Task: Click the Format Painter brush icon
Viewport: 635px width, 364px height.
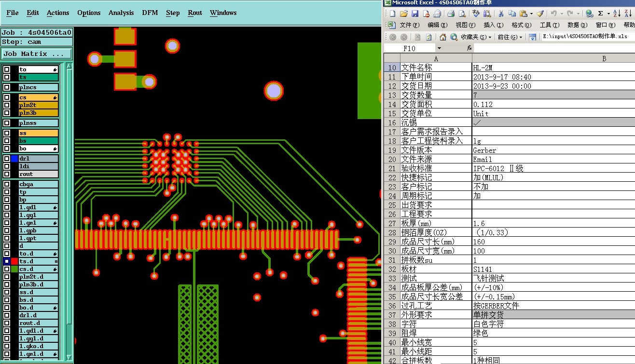Action: pyautogui.click(x=540, y=13)
